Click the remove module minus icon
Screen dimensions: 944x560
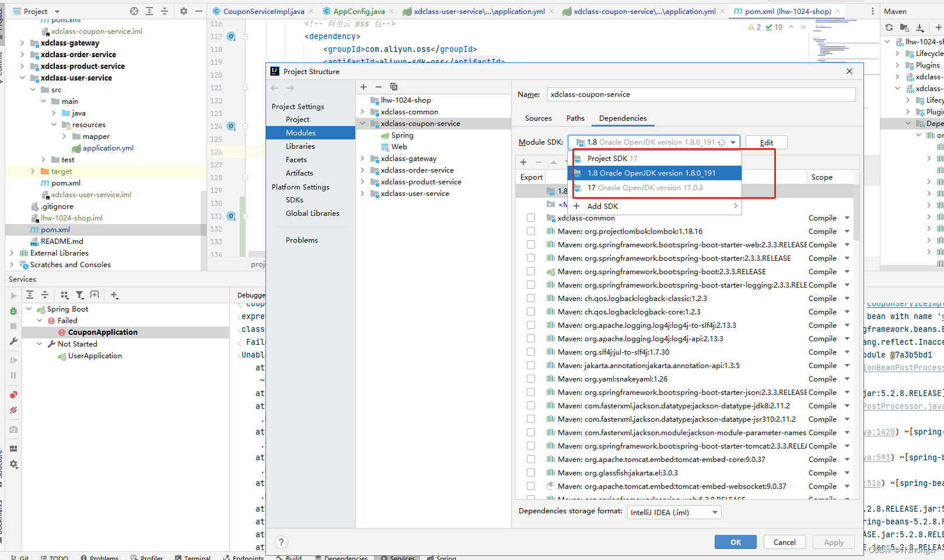pyautogui.click(x=379, y=87)
